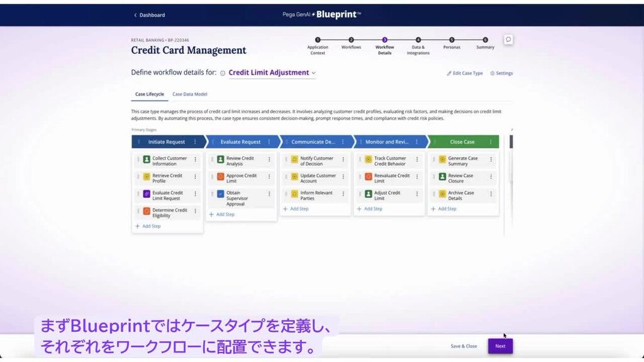Switch to the Case Data Model tab

(190, 94)
